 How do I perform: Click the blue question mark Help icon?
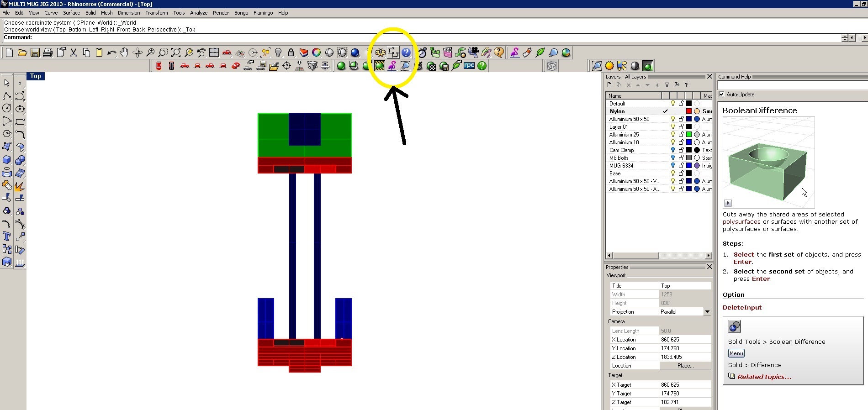point(406,53)
